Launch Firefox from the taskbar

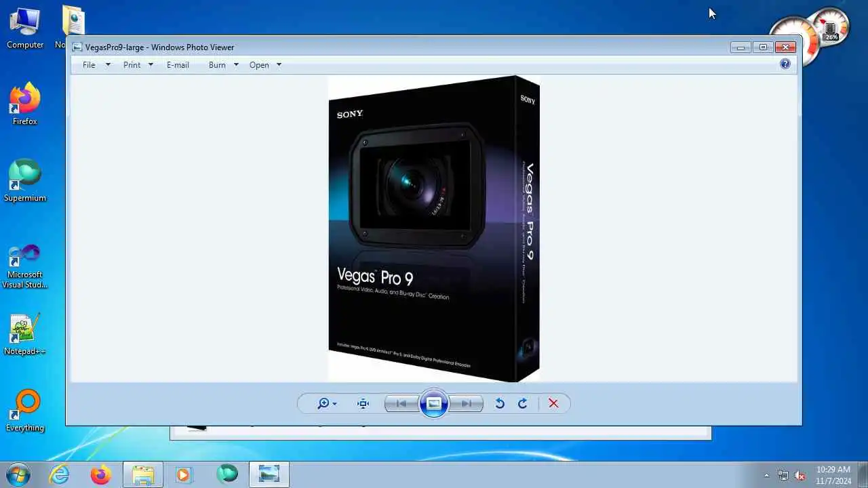101,474
